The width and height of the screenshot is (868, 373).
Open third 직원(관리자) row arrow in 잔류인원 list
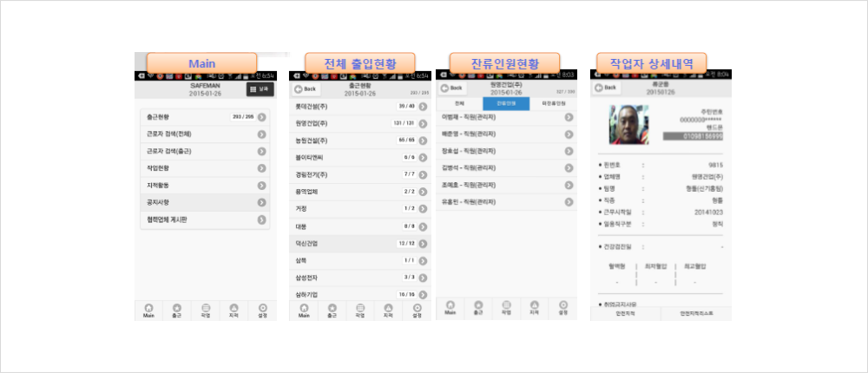pyautogui.click(x=569, y=151)
